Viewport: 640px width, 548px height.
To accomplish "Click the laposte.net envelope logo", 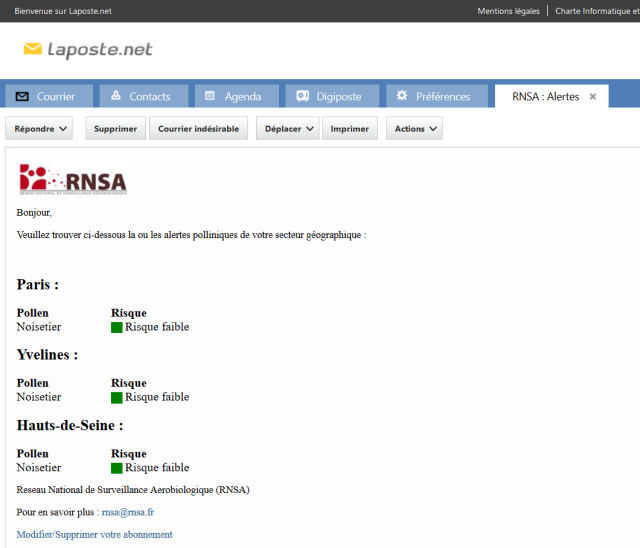I will tap(33, 49).
